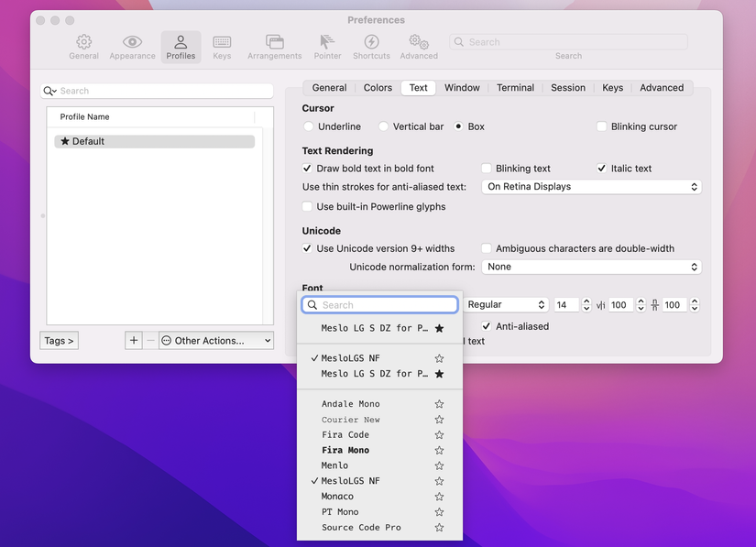Star the Fira Code font as favorite

[x=439, y=435]
